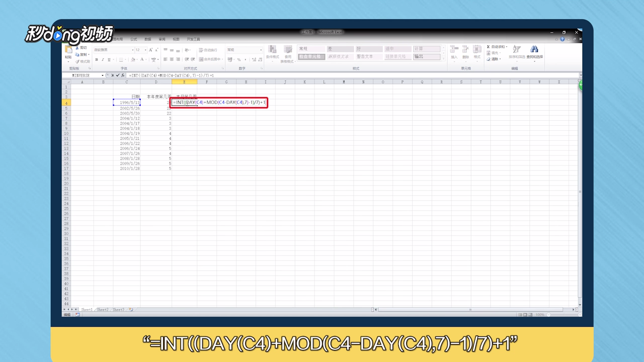Toggle Wrap Text (自动换行)
Image resolution: width=644 pixels, height=362 pixels.
(x=208, y=50)
